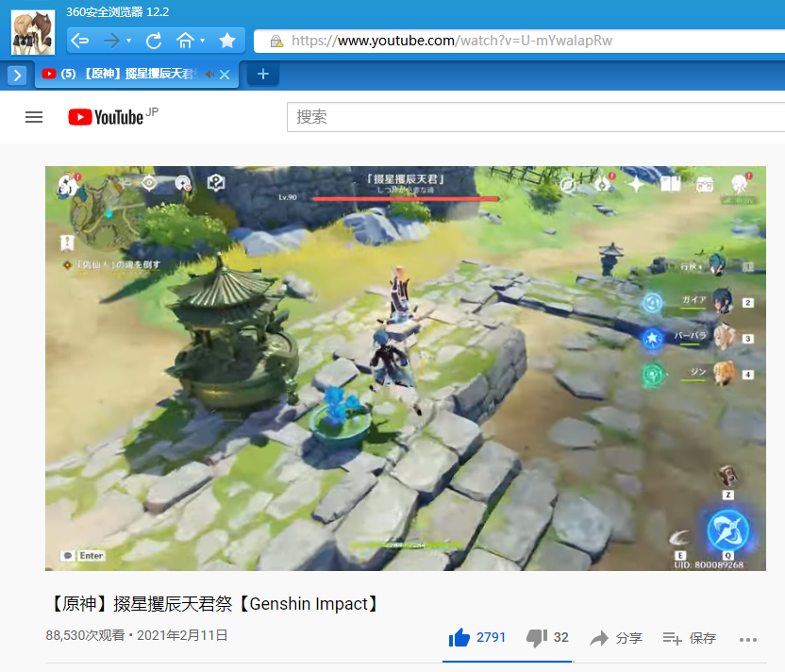
Task: Click the 88,530次观看 view count text
Action: point(85,635)
